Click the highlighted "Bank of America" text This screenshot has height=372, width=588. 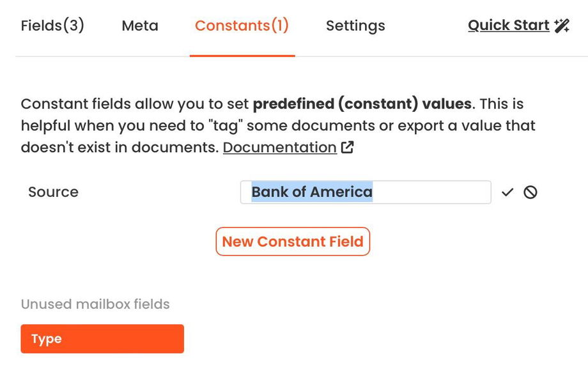[x=311, y=192]
